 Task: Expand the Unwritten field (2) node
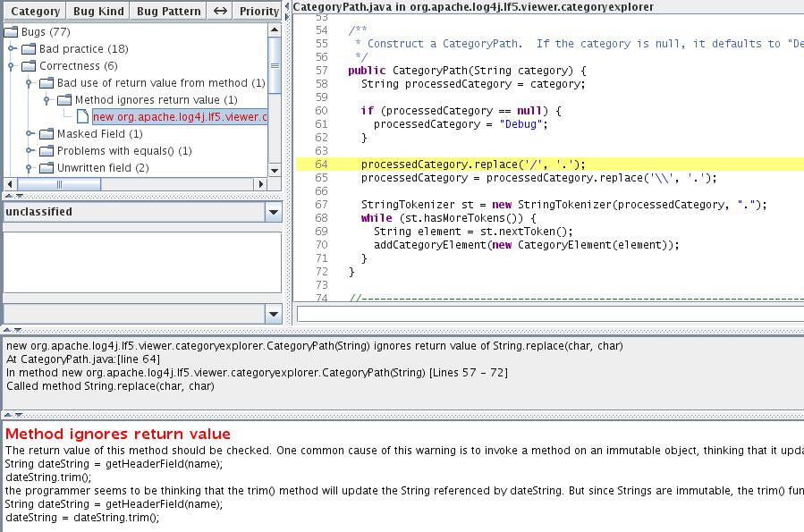click(30, 168)
